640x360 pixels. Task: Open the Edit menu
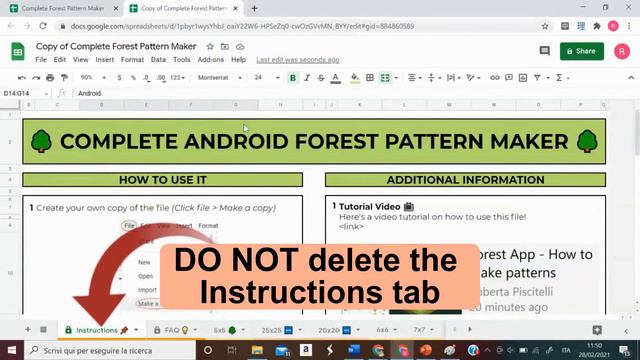point(60,60)
